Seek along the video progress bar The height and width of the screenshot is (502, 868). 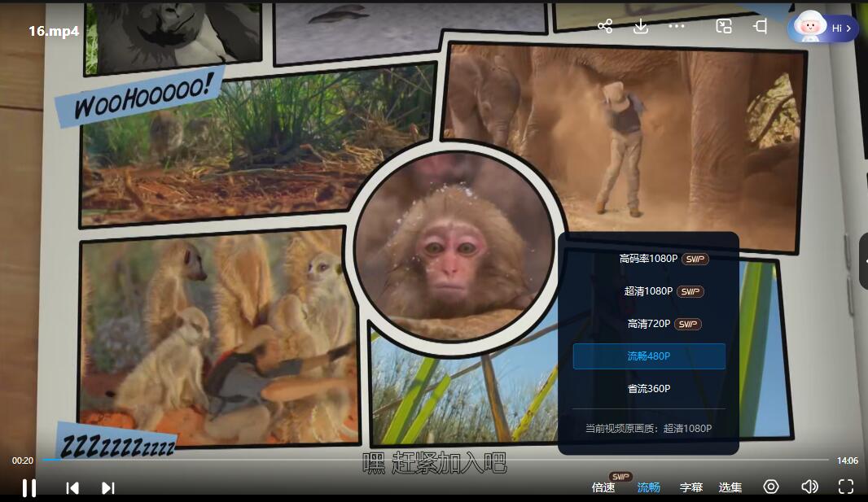pos(435,460)
